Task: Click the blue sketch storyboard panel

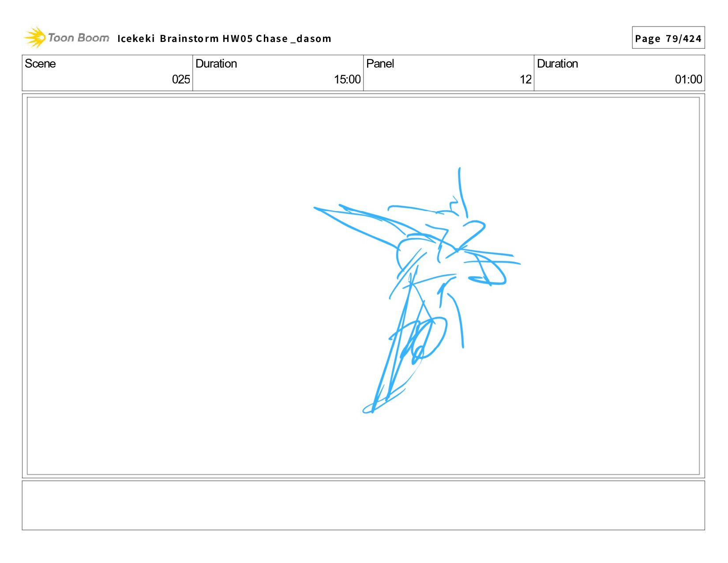Action: [x=363, y=286]
